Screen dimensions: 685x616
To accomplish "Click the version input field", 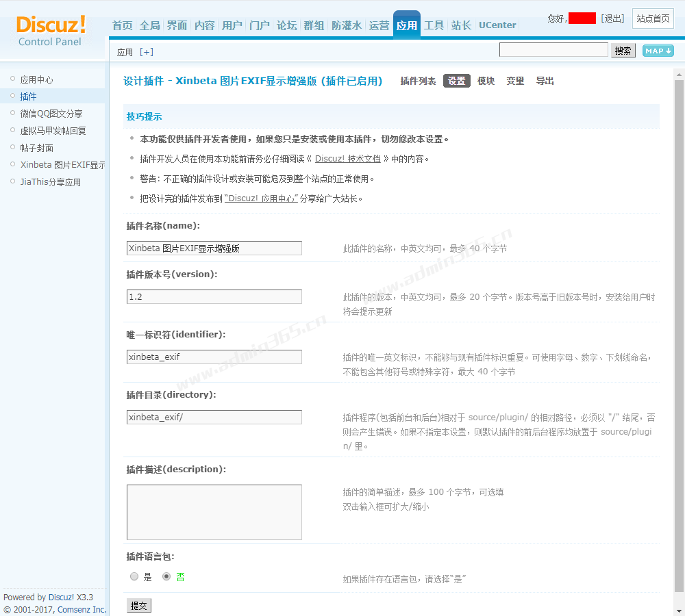I will point(214,296).
